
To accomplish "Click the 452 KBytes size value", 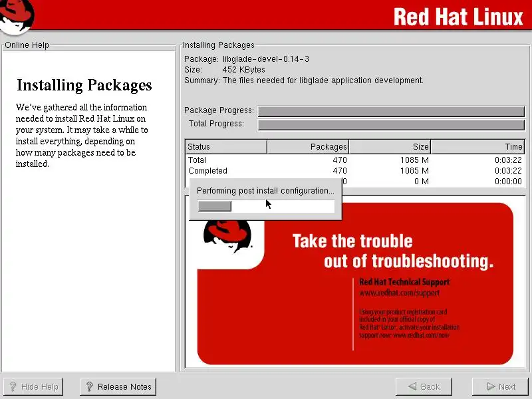I will click(243, 70).
